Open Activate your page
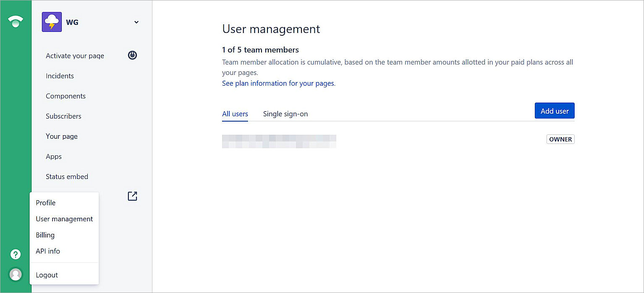The height and width of the screenshot is (293, 644). (x=75, y=56)
